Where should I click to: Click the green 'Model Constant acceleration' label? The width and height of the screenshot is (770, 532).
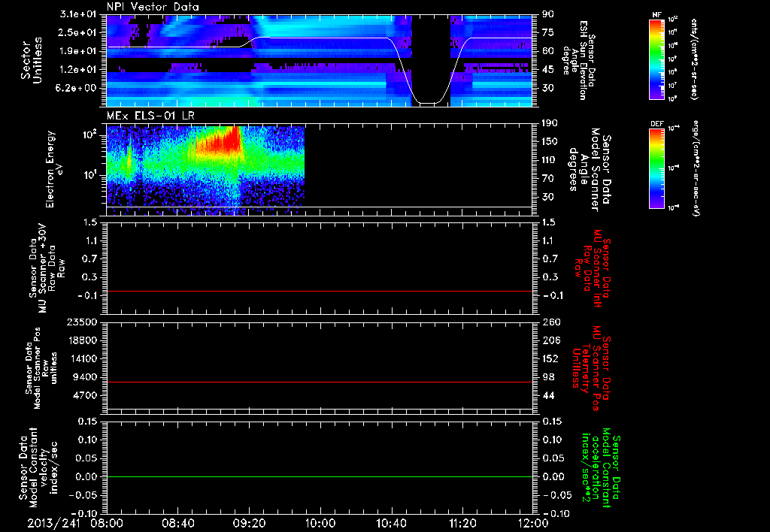600,469
